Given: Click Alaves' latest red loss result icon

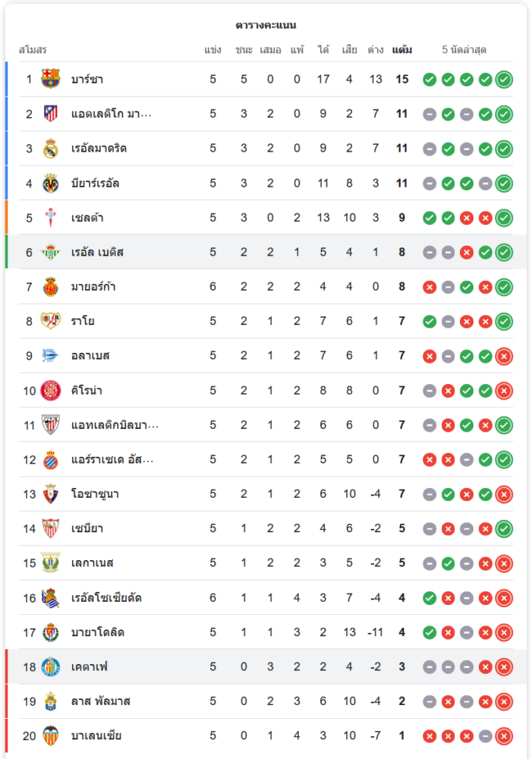Looking at the screenshot, I should [504, 356].
